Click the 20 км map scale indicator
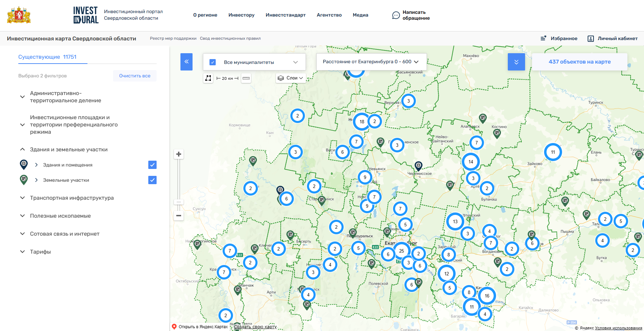Screen dimensions: 644x331 227,78
